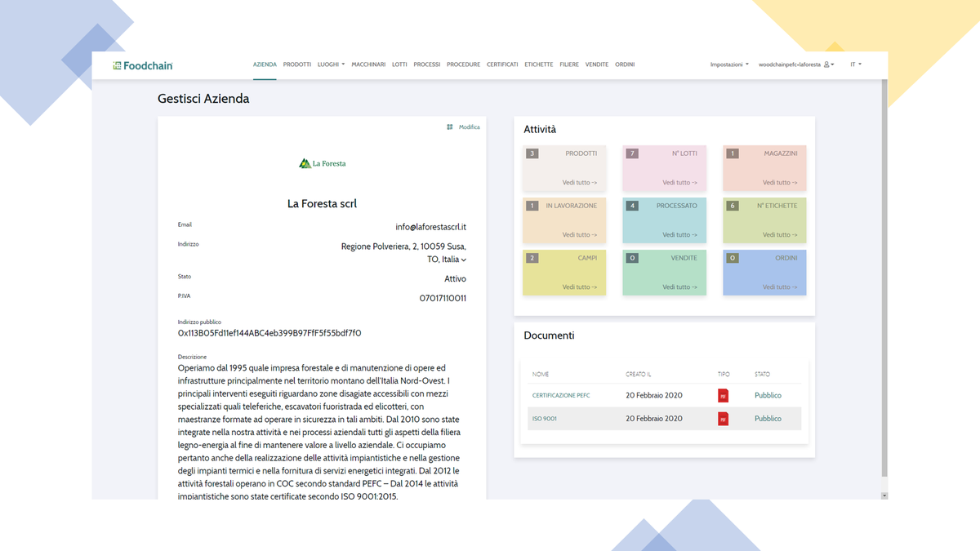Open the IT language dropdown
This screenshot has height=551, width=980.
point(856,64)
